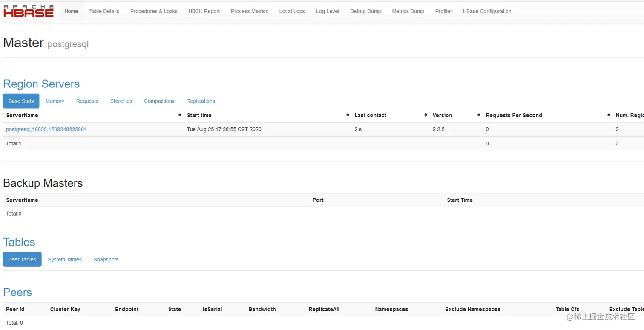
Task: Click the Region Servers ServerName column header
Action: coord(22,116)
